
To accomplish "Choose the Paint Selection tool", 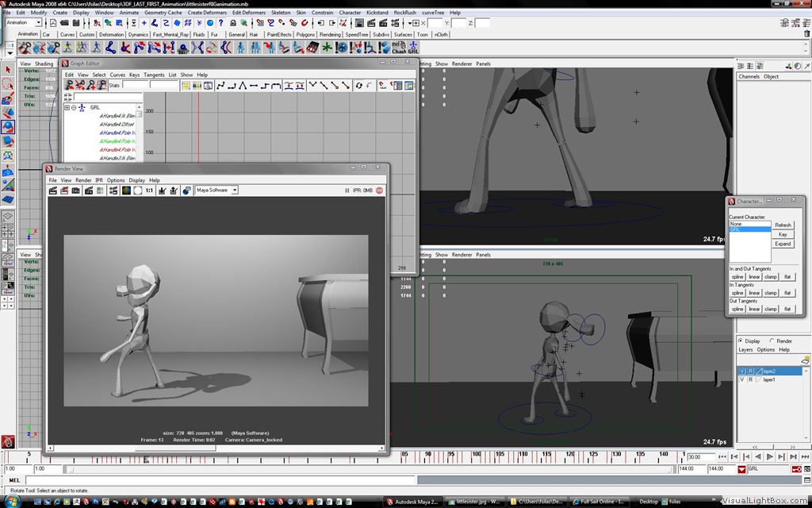I will pos(8,98).
